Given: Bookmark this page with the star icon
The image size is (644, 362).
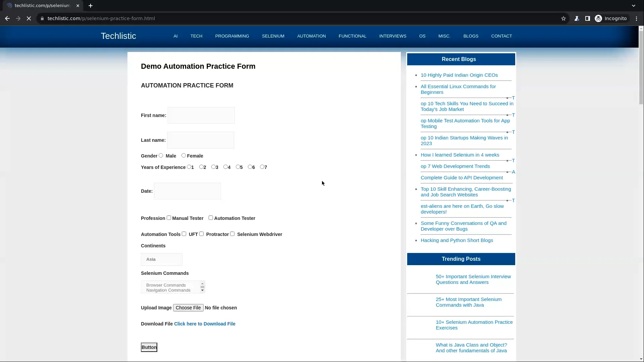Looking at the screenshot, I should 563,18.
